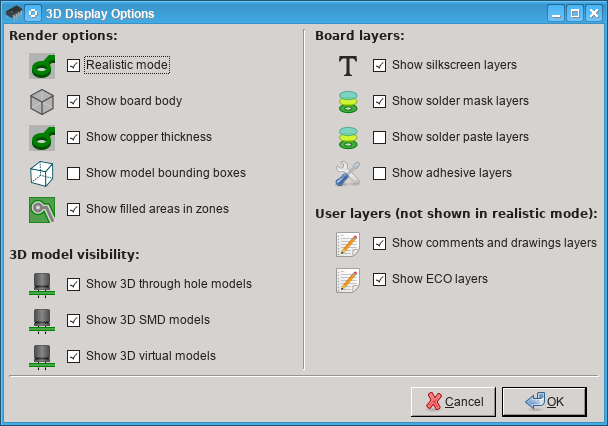Screen dimensions: 608x426
Task: Close the 3D Display Options dialog
Action: (594, 14)
